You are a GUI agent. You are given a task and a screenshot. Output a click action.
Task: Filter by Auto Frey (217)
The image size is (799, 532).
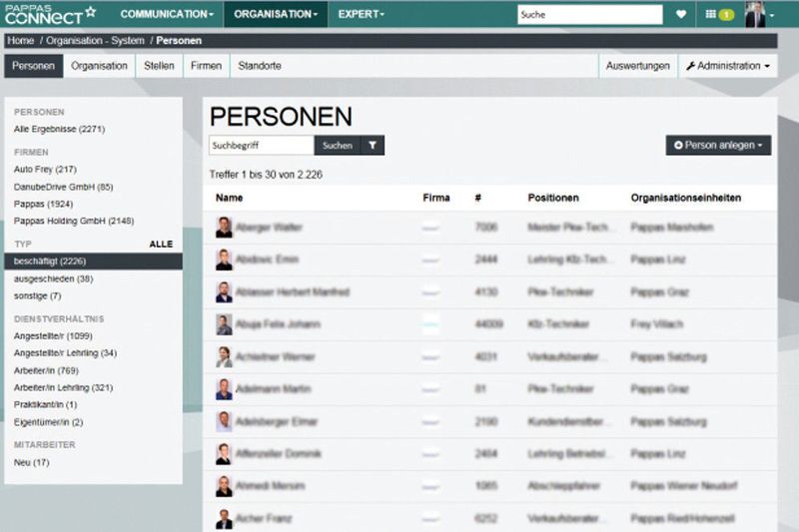[x=45, y=169]
